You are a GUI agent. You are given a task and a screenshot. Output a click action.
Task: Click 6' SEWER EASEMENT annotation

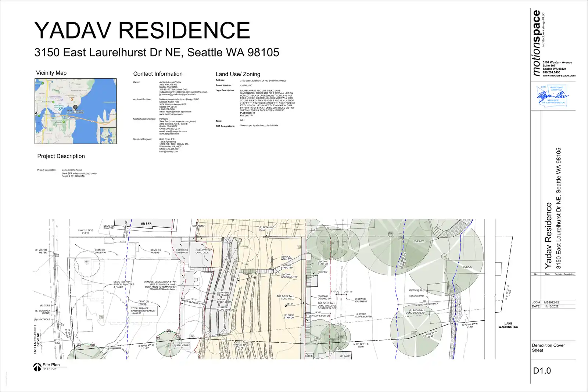click(361, 300)
